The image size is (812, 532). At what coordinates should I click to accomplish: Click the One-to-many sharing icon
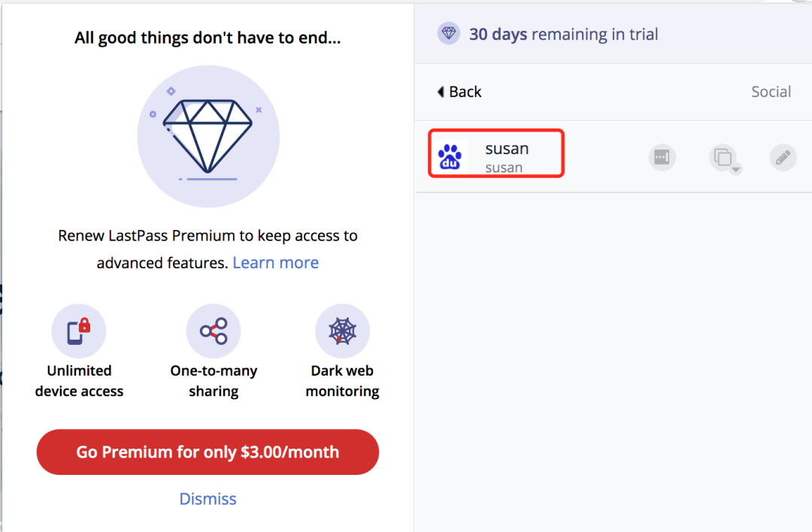[214, 331]
